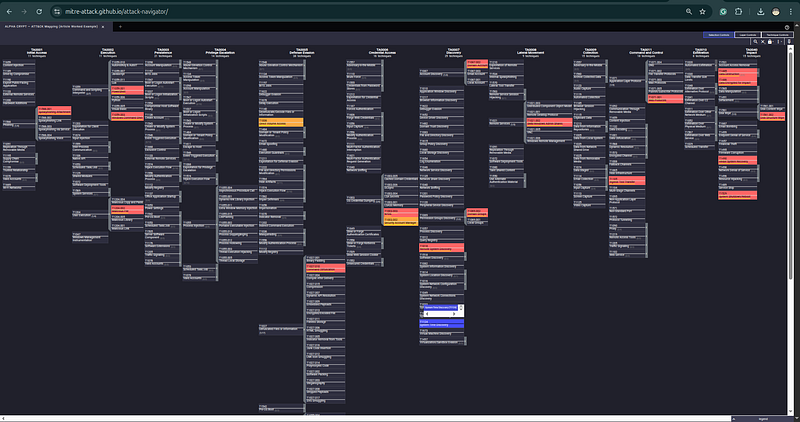Select the Phishing technique cell

[x=18, y=123]
